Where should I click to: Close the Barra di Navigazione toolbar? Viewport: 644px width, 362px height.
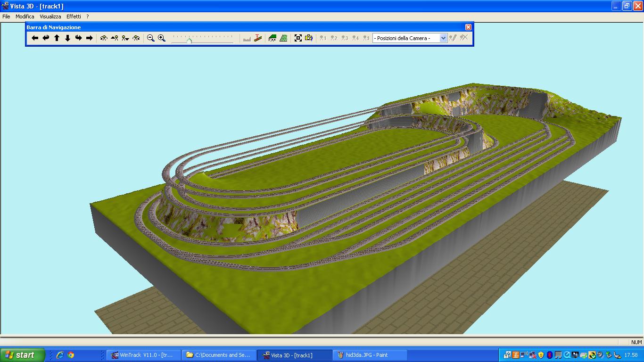[468, 27]
